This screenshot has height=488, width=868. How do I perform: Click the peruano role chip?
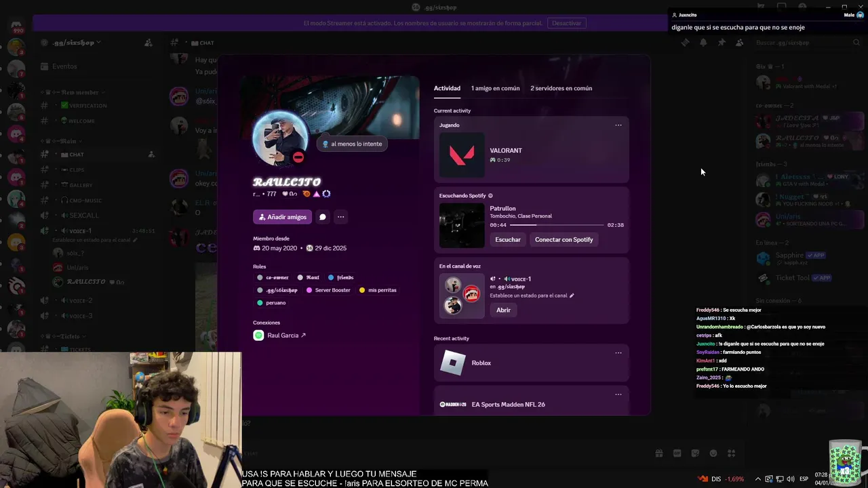tap(271, 303)
